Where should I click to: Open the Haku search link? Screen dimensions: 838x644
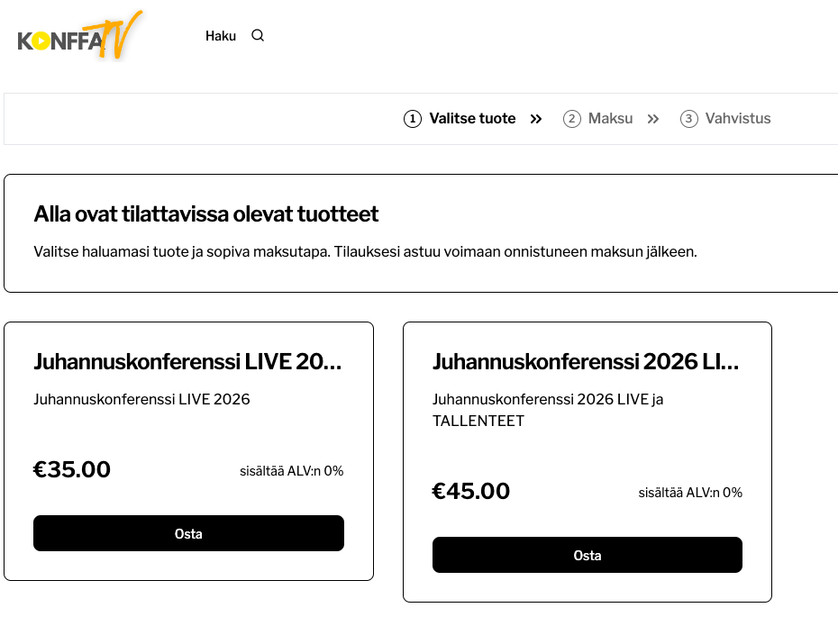(220, 36)
